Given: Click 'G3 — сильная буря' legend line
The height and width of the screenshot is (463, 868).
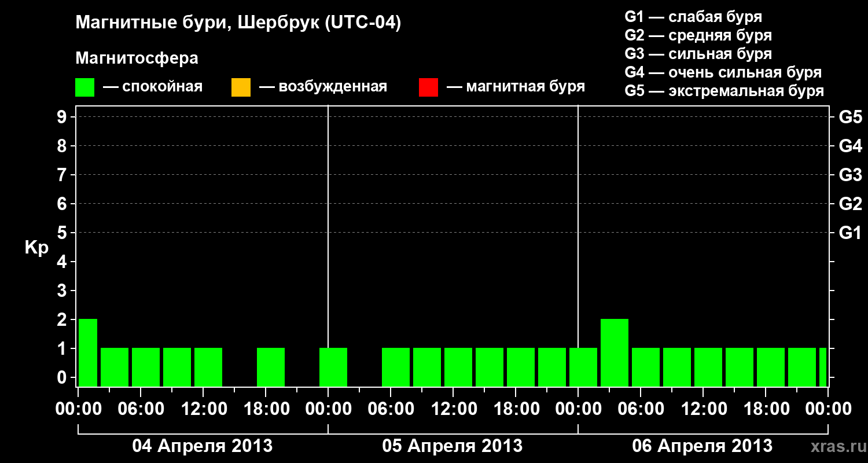Looking at the screenshot, I should (x=698, y=54).
